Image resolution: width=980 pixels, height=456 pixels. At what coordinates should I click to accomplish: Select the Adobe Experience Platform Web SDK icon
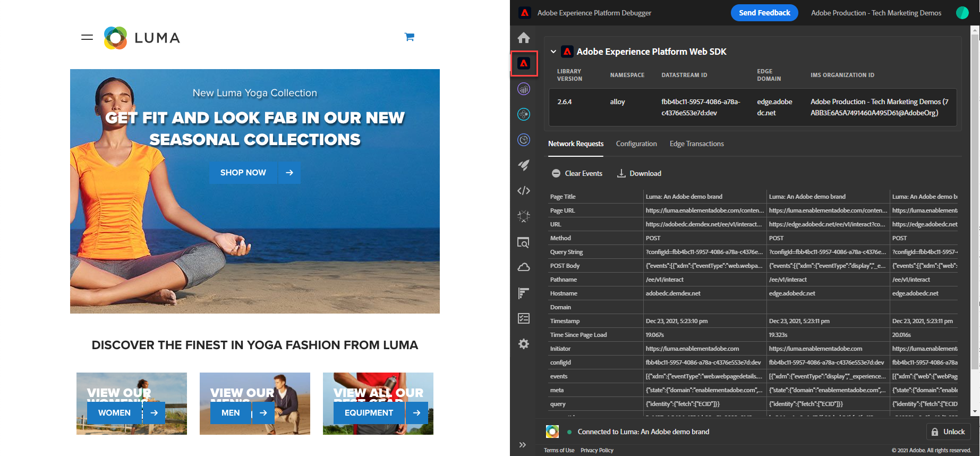[x=524, y=64]
